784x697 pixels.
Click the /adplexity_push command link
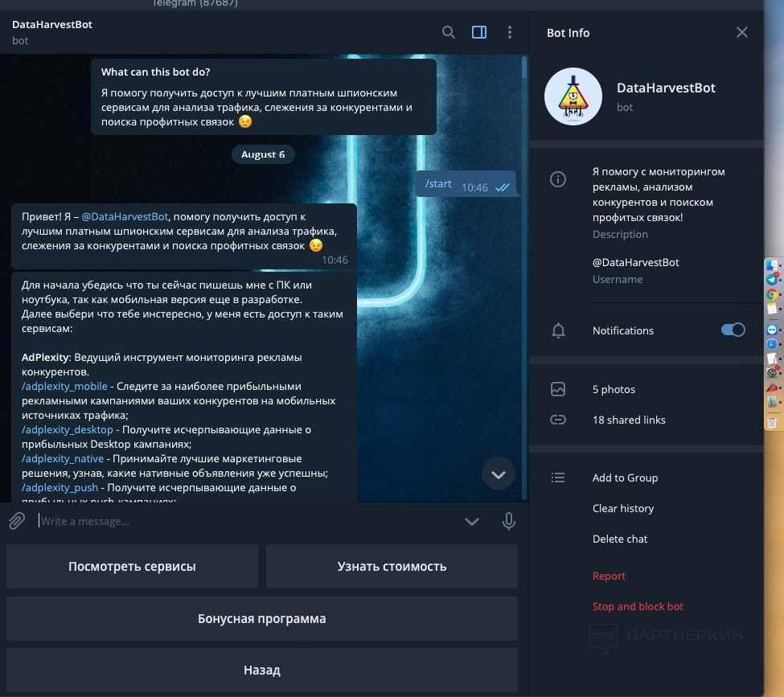coord(60,487)
